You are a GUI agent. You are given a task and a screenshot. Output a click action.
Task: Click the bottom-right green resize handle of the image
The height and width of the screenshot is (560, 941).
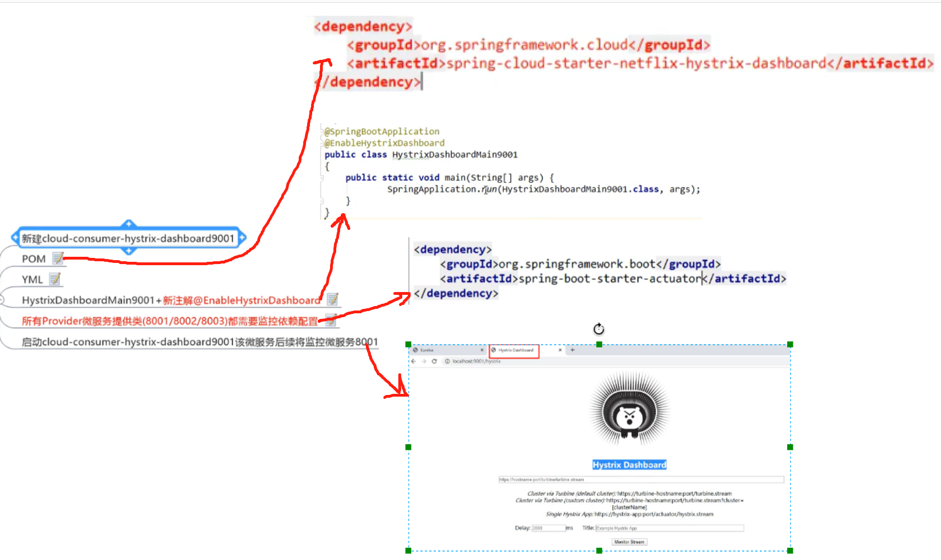tap(790, 550)
